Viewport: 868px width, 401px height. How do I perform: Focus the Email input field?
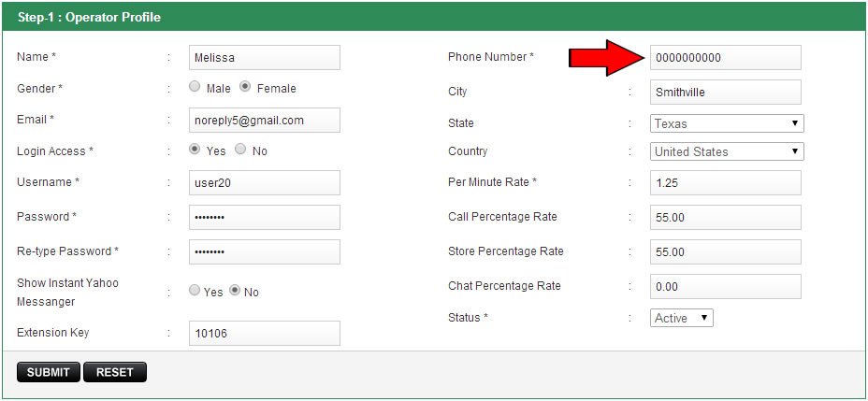264,121
